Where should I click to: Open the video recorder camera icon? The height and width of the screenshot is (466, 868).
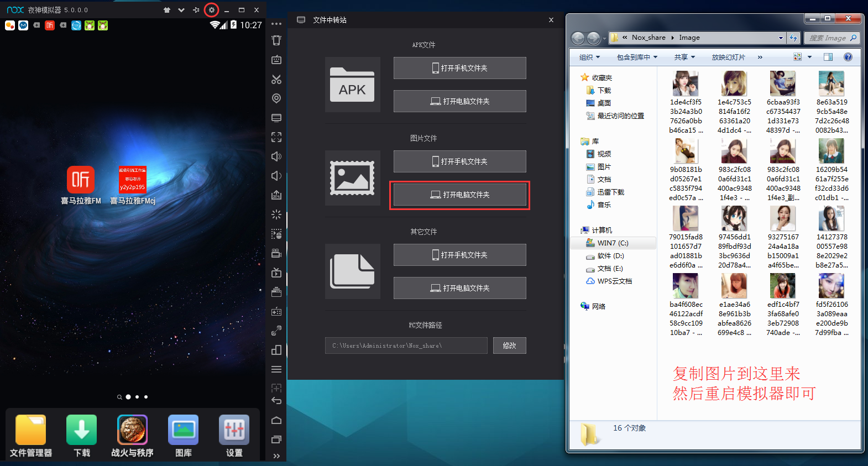point(276,253)
